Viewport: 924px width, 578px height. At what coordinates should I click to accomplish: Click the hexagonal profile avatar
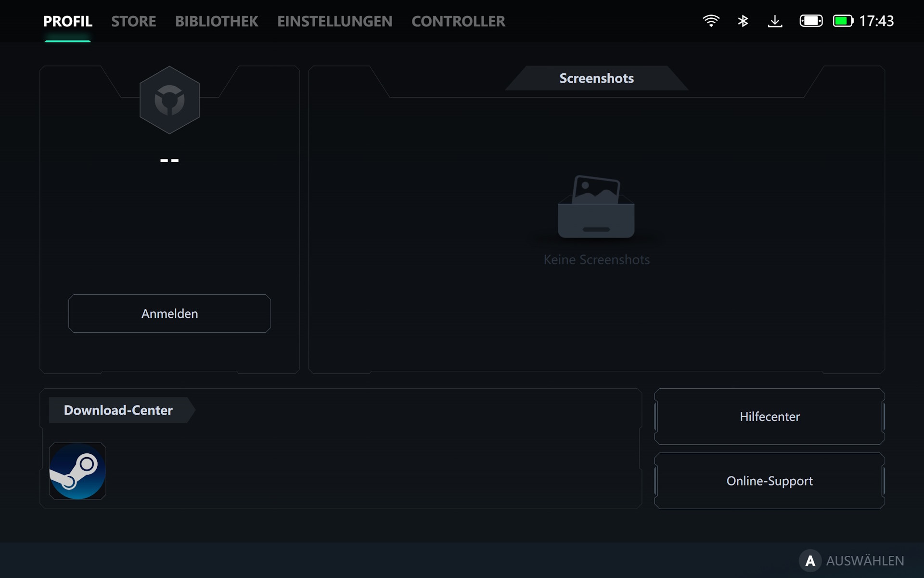point(169,100)
